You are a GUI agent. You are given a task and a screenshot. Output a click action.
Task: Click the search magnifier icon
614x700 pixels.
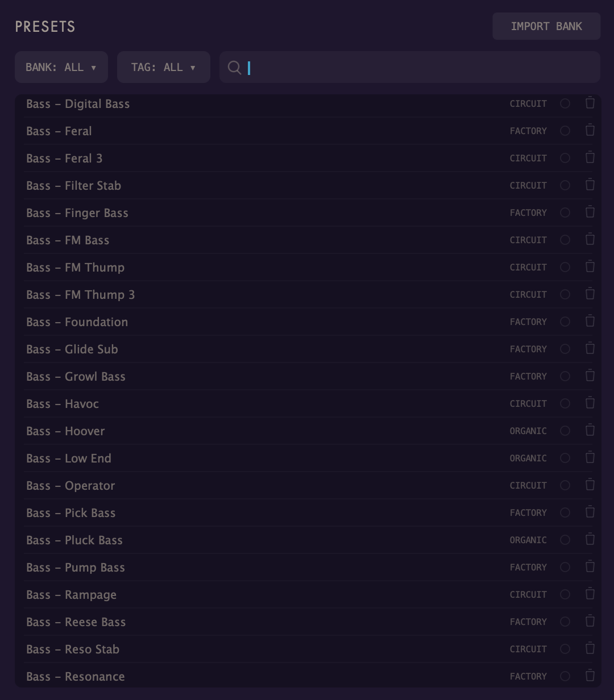coord(234,68)
